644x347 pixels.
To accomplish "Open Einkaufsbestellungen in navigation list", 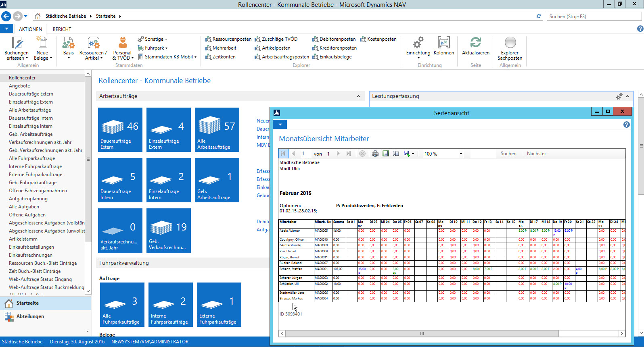I will pos(31,247).
